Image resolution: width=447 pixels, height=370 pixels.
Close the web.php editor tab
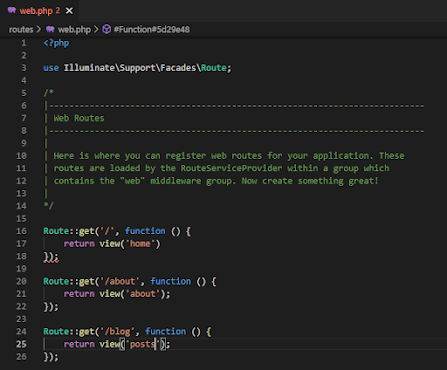click(69, 11)
